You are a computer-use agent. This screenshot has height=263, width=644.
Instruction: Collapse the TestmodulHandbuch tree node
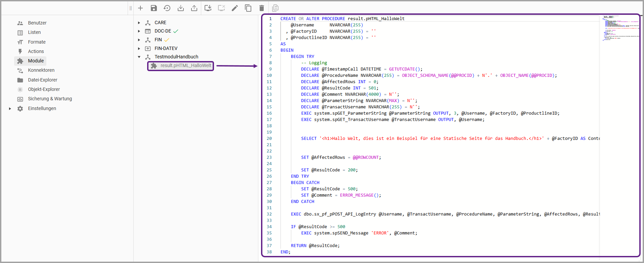coord(139,57)
